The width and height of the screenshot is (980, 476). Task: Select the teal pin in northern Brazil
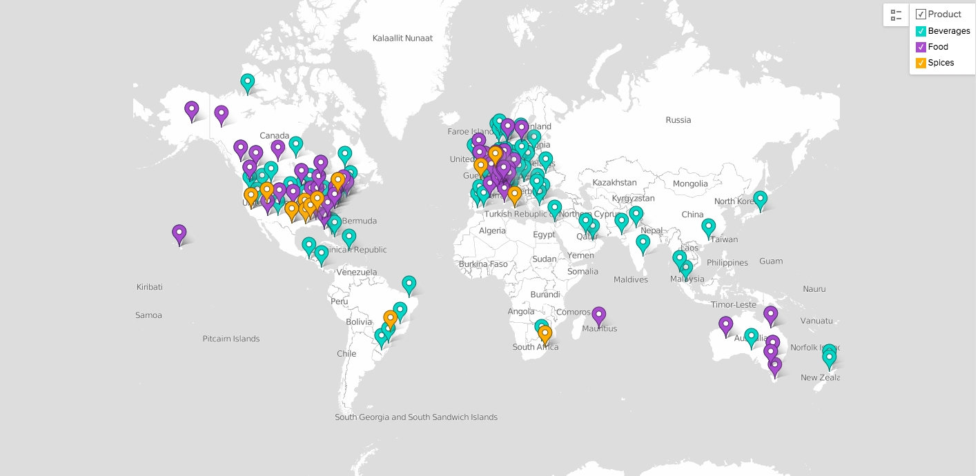pyautogui.click(x=409, y=285)
